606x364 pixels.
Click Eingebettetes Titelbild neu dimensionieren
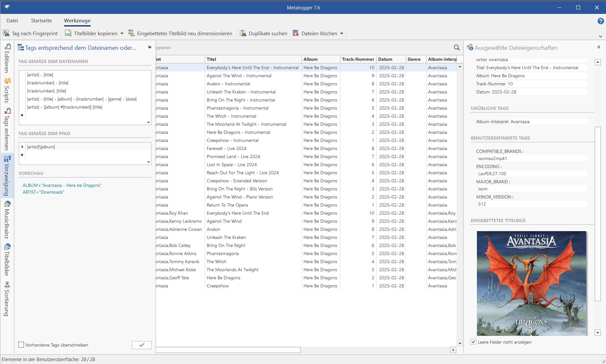pos(184,33)
